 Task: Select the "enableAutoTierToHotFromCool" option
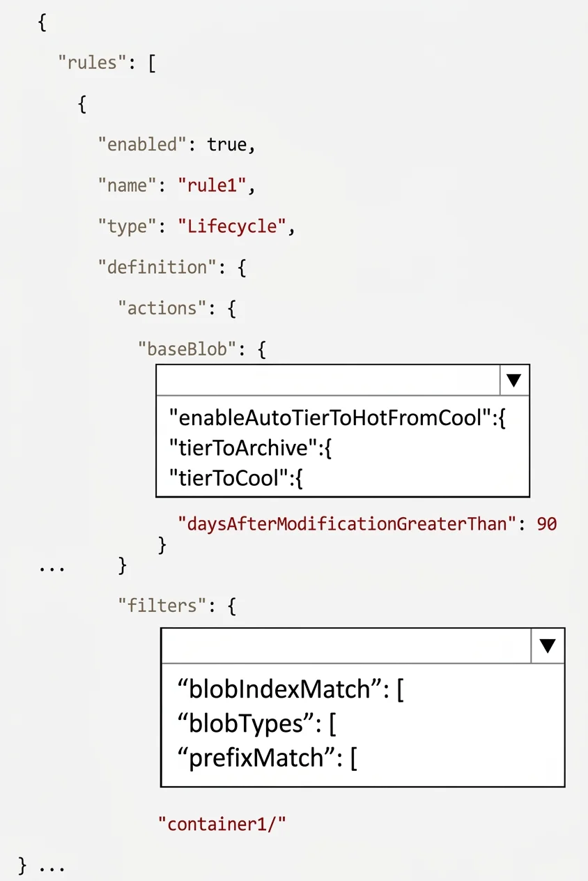coord(336,418)
